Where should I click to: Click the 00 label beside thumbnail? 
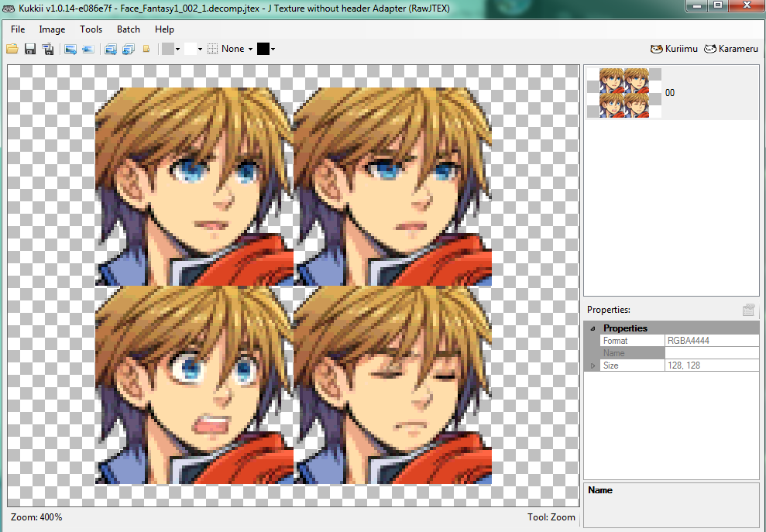click(x=670, y=93)
